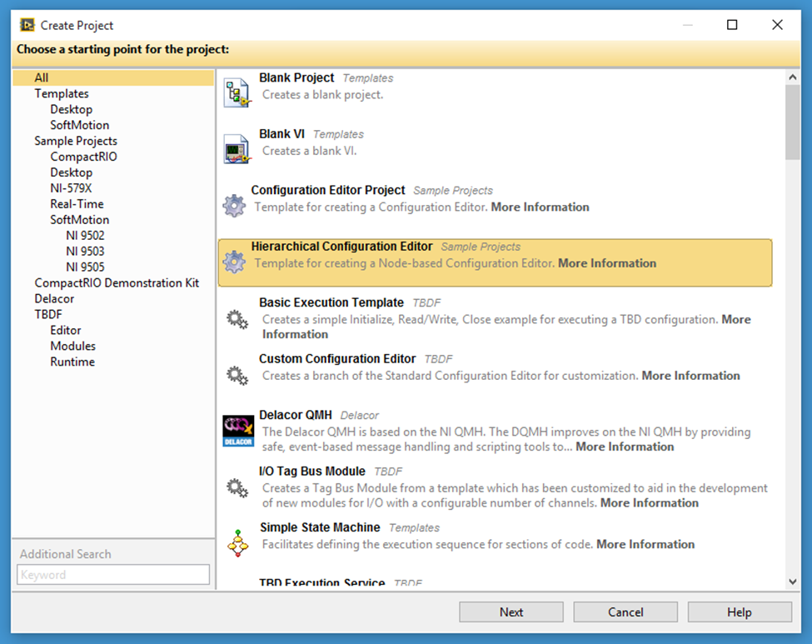Screen dimensions: 812x644
Task: Click the Keyword search field
Action: pos(113,575)
